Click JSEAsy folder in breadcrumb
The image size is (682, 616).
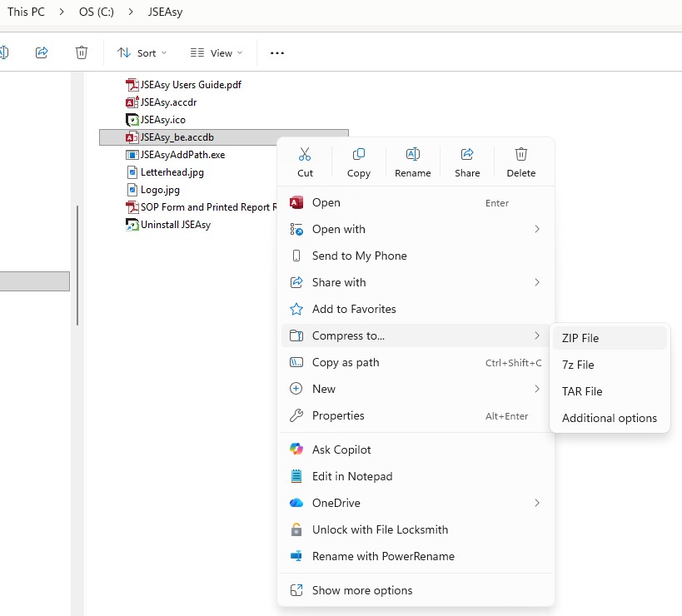(165, 12)
